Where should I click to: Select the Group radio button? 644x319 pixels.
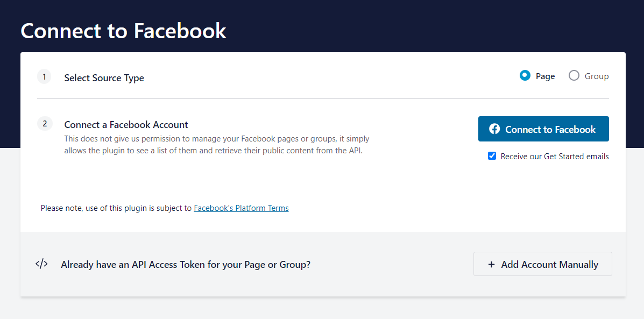[x=574, y=76]
